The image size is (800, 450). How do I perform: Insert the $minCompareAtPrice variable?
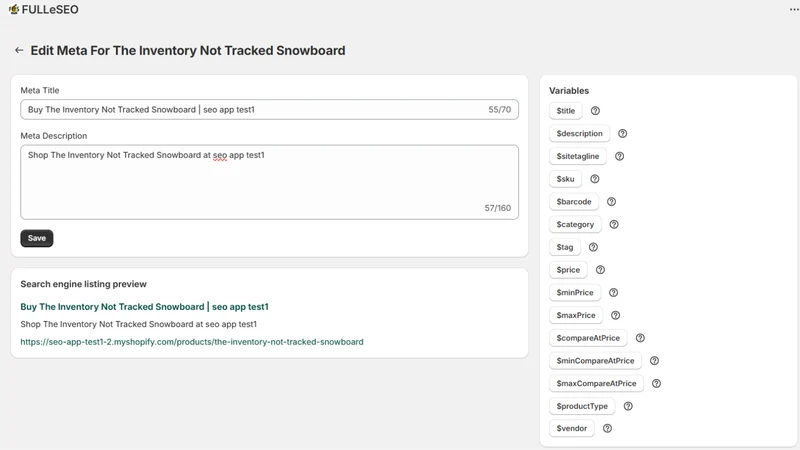[595, 360]
